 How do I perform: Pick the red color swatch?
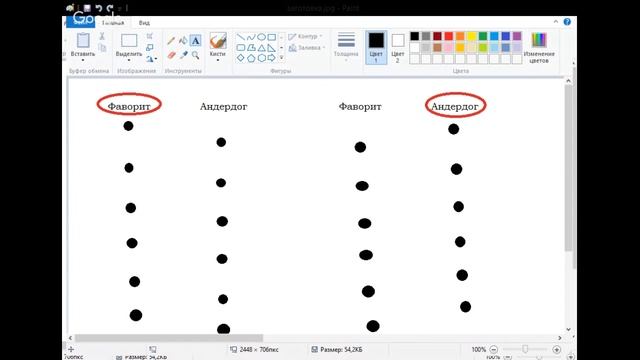pyautogui.click(x=449, y=36)
